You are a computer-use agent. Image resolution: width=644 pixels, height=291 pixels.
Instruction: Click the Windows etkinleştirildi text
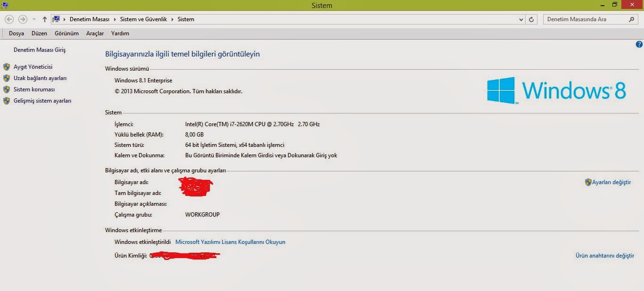click(x=142, y=242)
